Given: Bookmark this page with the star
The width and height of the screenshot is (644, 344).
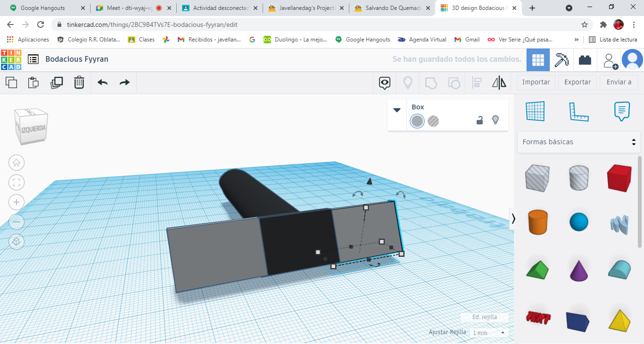Looking at the screenshot, I should 585,25.
